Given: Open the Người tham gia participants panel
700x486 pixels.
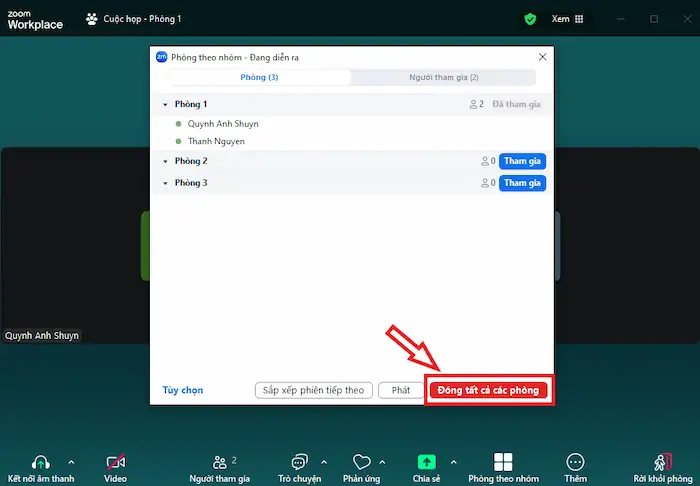Looking at the screenshot, I should tap(219, 462).
